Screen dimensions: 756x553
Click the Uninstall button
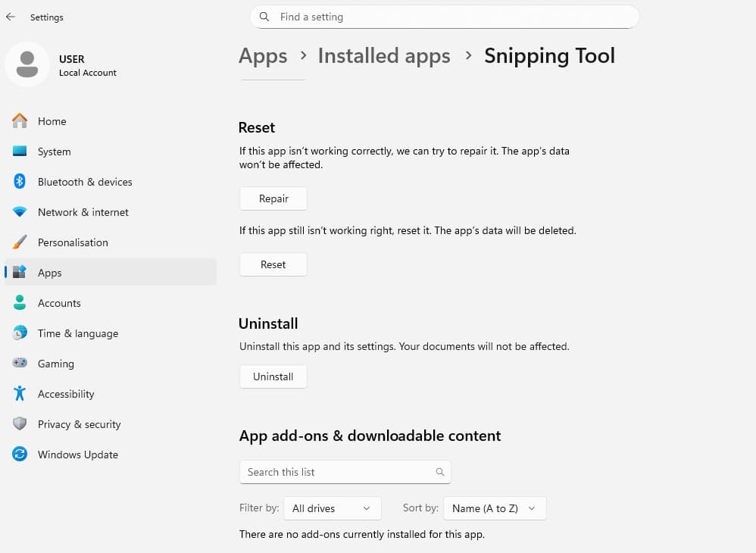[273, 376]
